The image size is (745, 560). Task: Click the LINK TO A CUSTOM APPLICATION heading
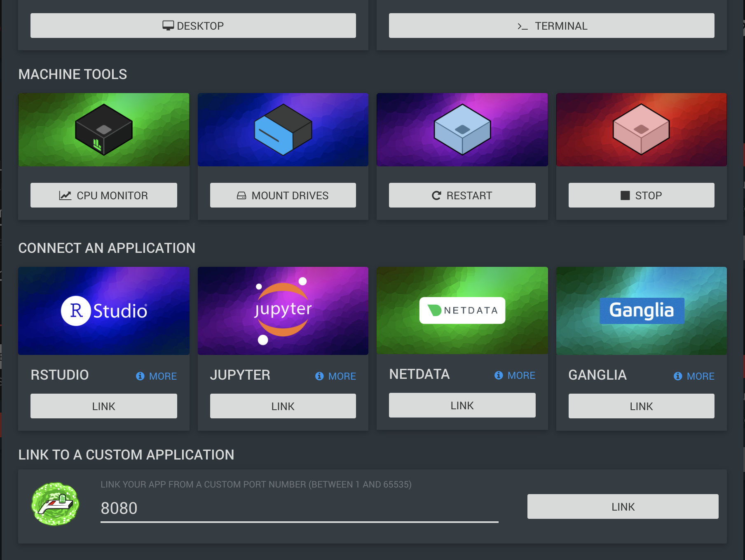pyautogui.click(x=126, y=455)
